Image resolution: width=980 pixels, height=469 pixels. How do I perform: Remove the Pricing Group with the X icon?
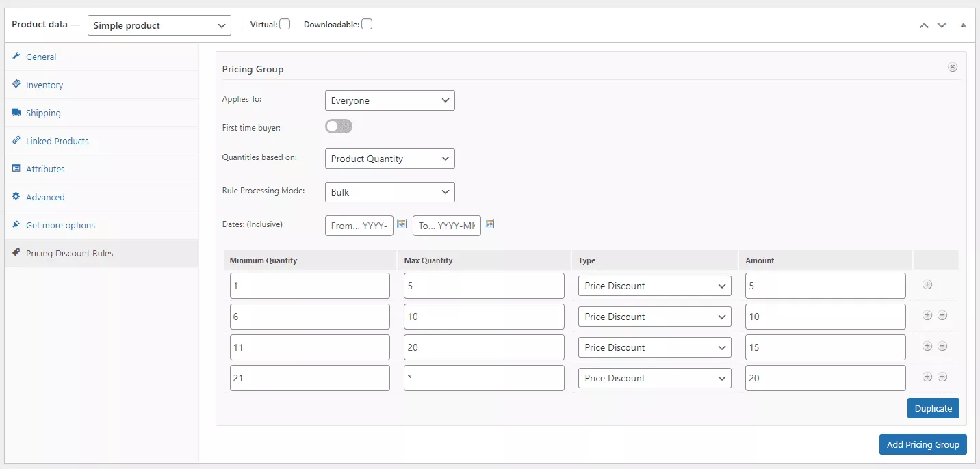(953, 67)
